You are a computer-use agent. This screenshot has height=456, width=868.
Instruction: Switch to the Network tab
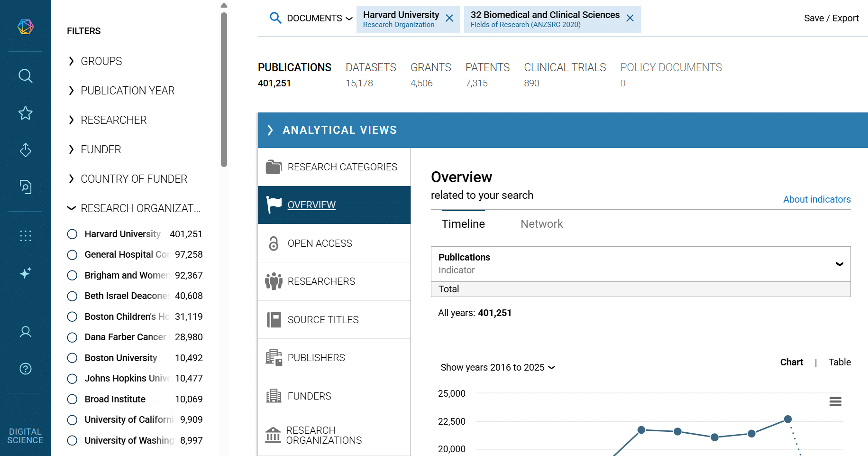(x=541, y=224)
